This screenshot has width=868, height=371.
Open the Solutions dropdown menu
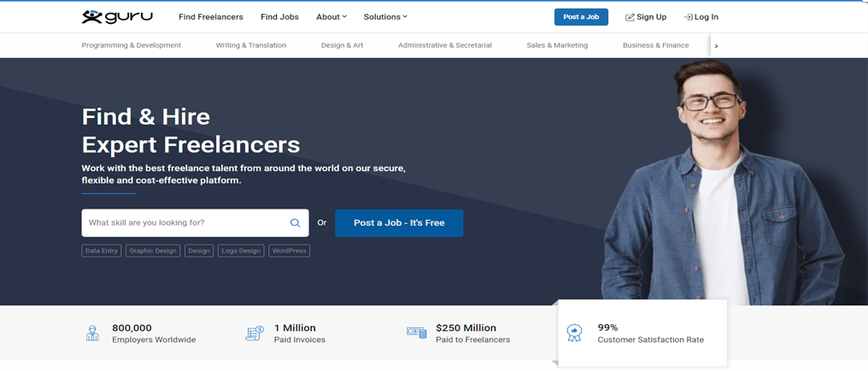pyautogui.click(x=385, y=17)
